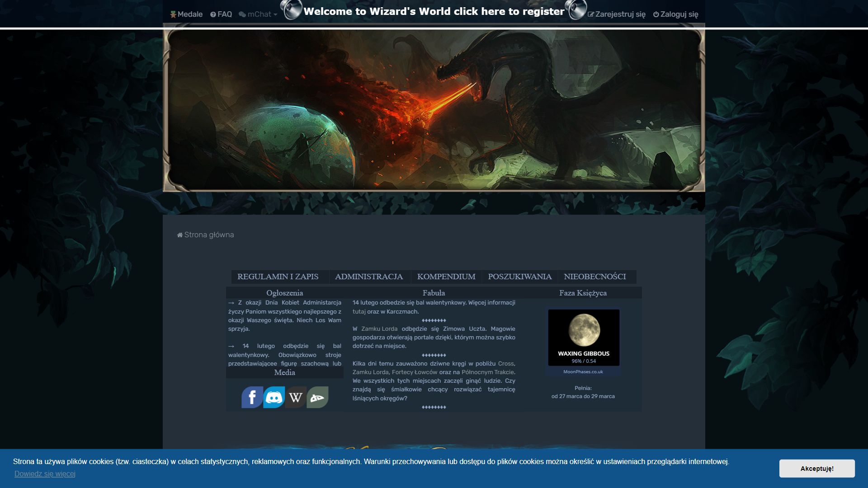Click the moon phase widget image
This screenshot has height=488, width=868.
point(584,338)
